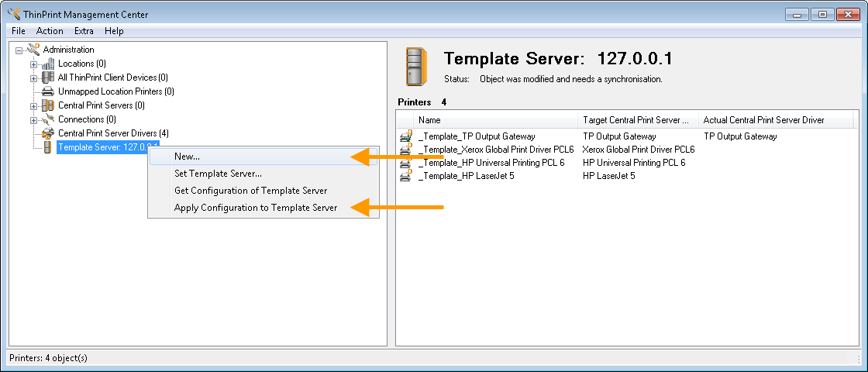Click the Unmapped Location Printers printer icon
Viewport: 868px width, 372px height.
pyautogui.click(x=49, y=91)
